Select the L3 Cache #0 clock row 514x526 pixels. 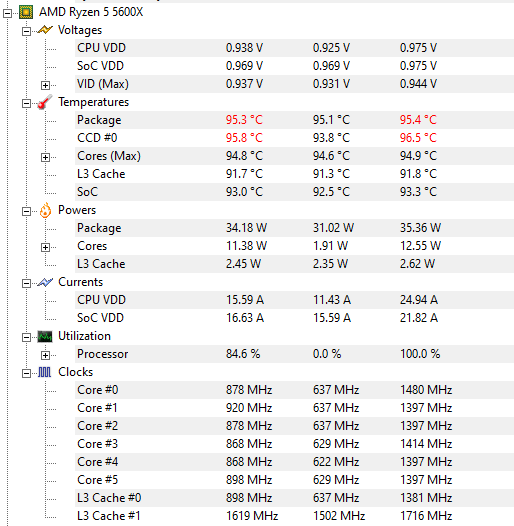point(295,498)
